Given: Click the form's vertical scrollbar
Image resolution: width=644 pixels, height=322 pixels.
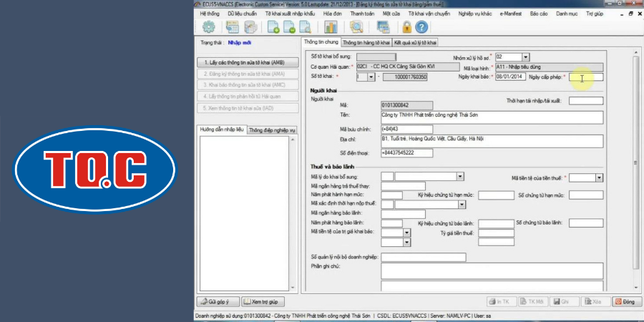Looking at the screenshot, I should point(635,165).
